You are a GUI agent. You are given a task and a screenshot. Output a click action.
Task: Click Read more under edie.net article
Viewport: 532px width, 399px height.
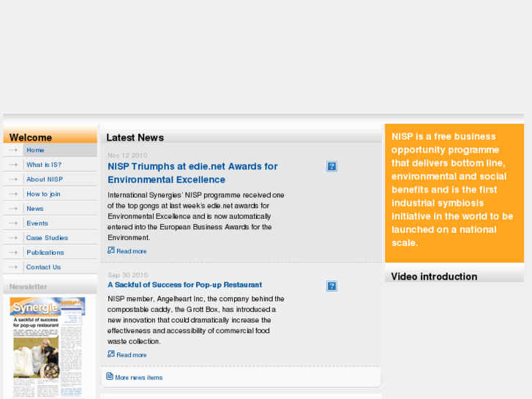[x=131, y=251]
